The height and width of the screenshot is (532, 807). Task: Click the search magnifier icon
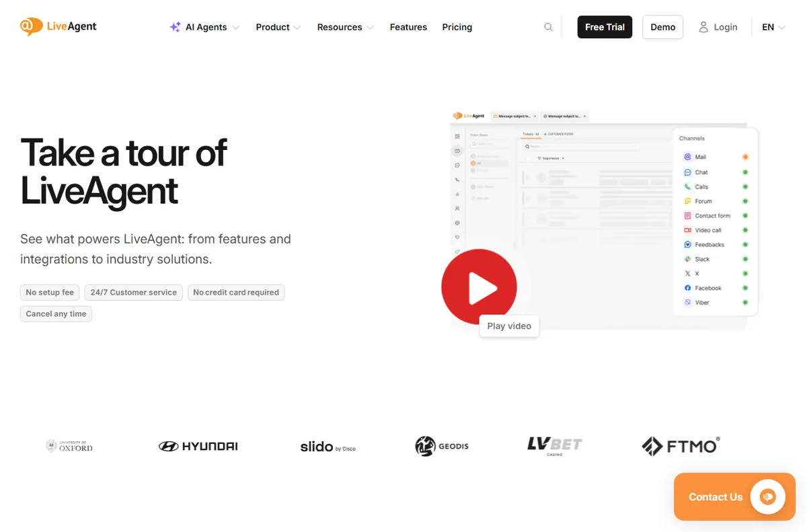point(549,27)
